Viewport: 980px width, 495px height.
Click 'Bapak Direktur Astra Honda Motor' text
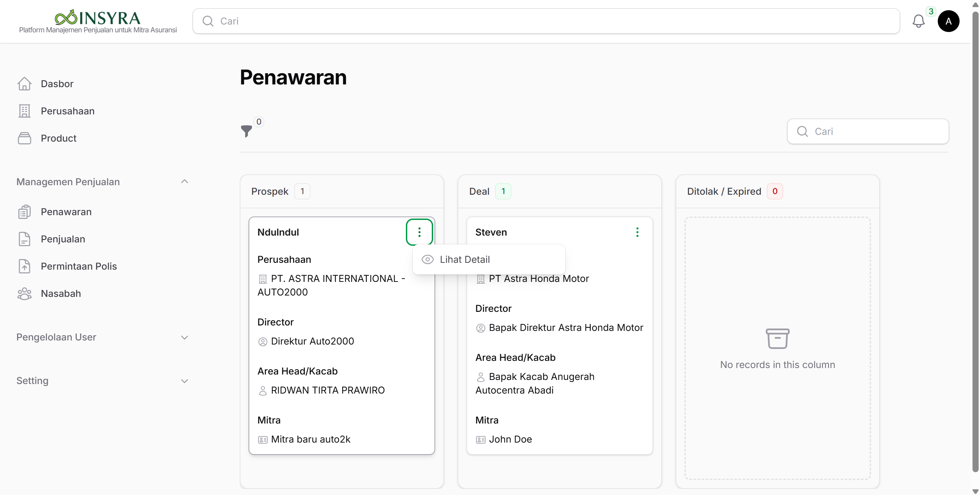(x=566, y=328)
